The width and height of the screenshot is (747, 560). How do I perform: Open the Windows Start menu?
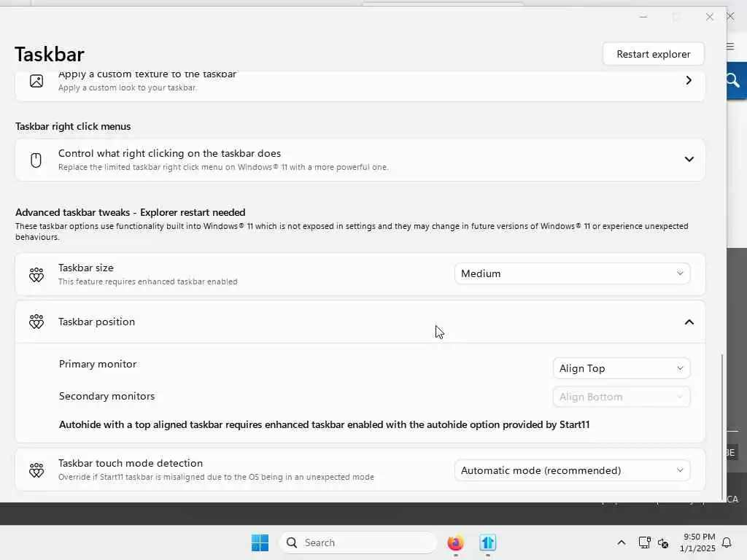pos(260,542)
